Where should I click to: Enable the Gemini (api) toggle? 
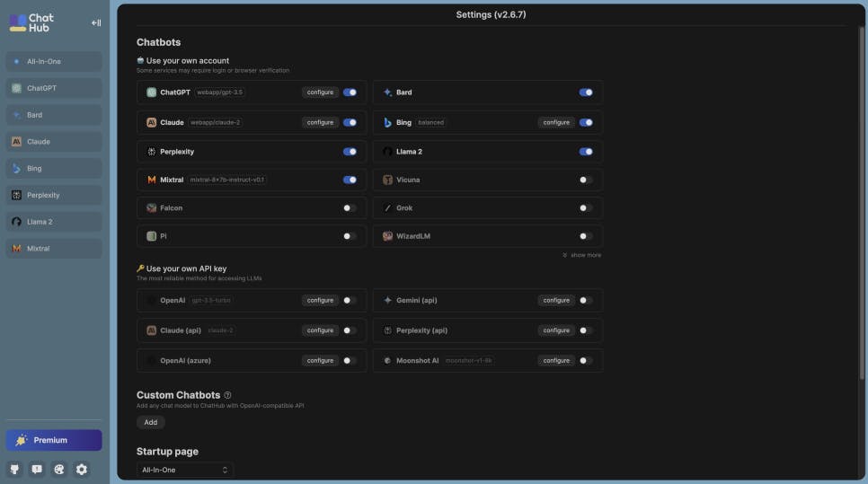click(x=586, y=300)
